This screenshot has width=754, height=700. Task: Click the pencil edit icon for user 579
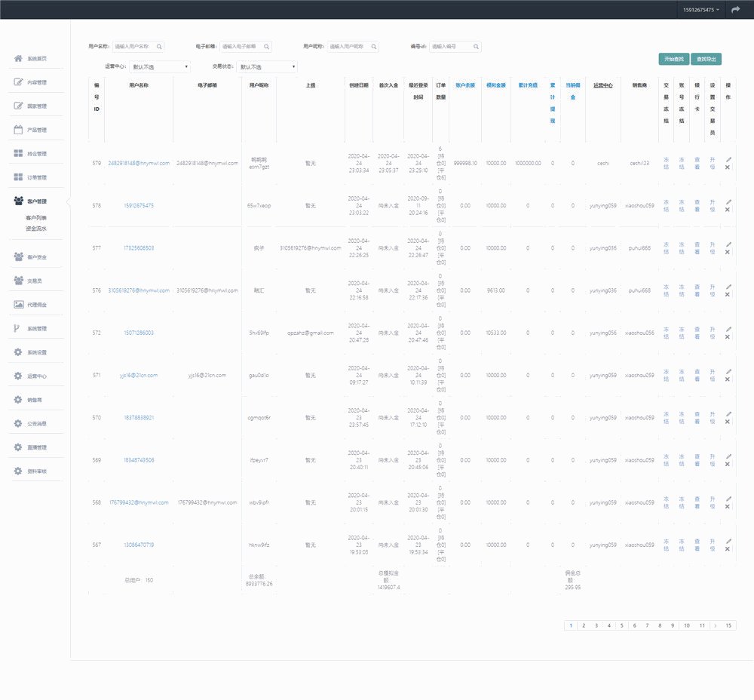point(728,159)
